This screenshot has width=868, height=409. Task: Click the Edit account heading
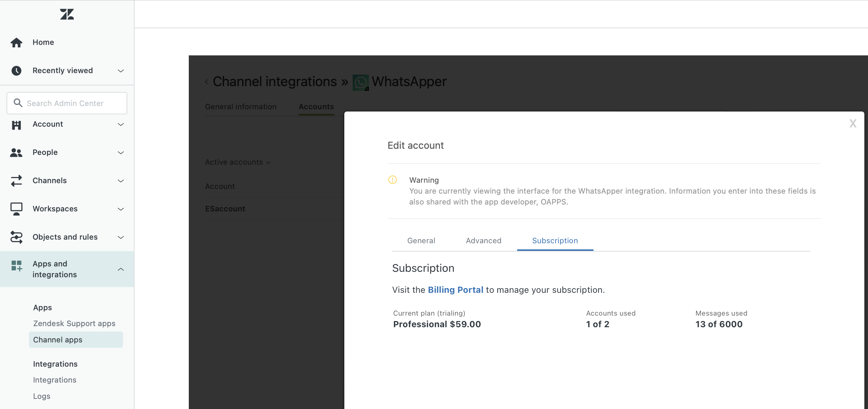click(416, 146)
